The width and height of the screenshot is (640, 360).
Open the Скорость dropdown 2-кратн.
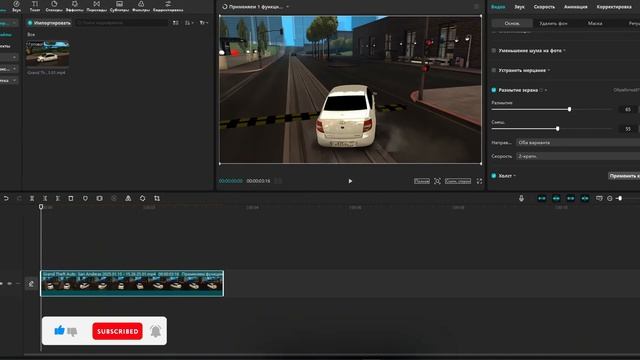point(578,156)
